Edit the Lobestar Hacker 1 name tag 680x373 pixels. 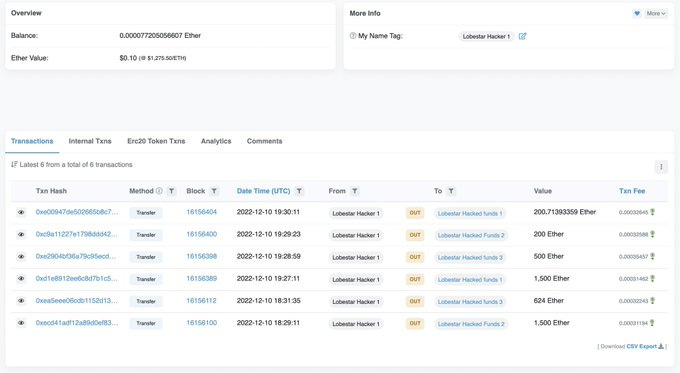[522, 36]
